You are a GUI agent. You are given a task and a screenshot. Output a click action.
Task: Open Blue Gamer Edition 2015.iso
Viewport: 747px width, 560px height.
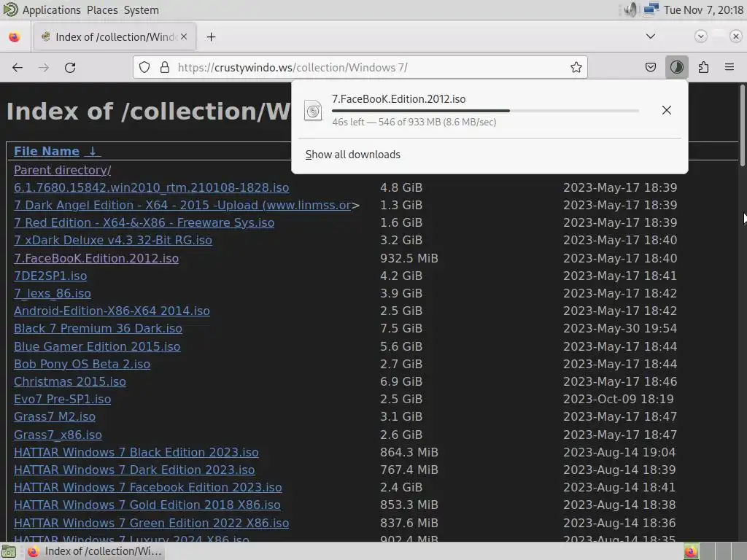click(x=97, y=346)
